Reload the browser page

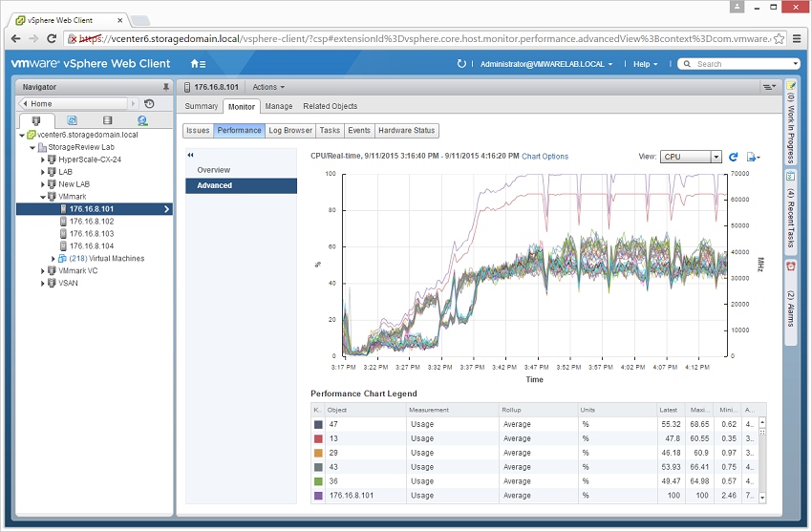(x=52, y=39)
